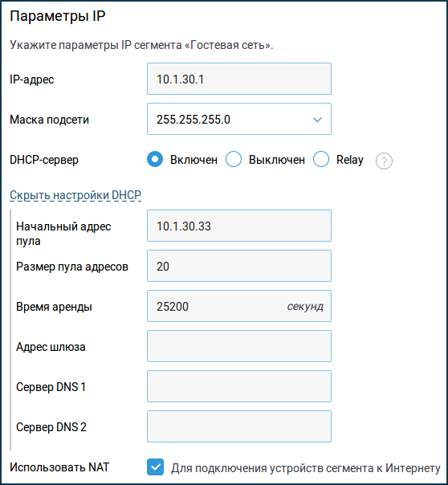Select the Выключен DHCP radio button
The image size is (448, 485).
pyautogui.click(x=234, y=159)
